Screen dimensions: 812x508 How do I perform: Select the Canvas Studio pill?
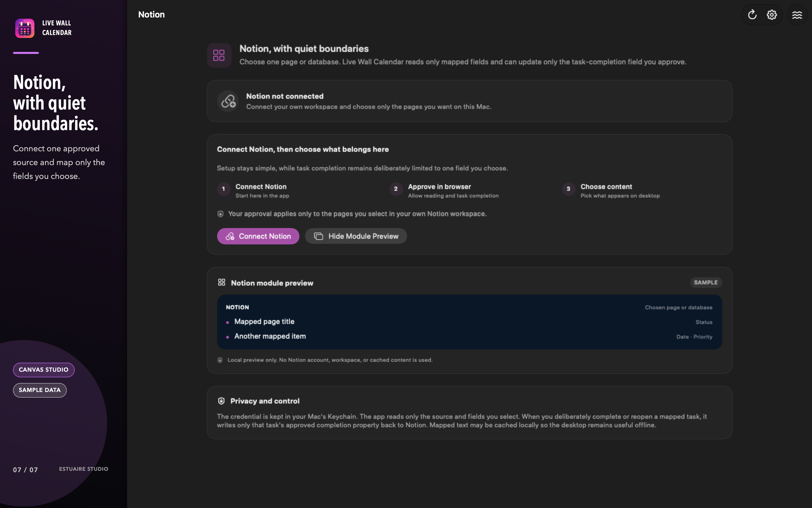tap(44, 370)
